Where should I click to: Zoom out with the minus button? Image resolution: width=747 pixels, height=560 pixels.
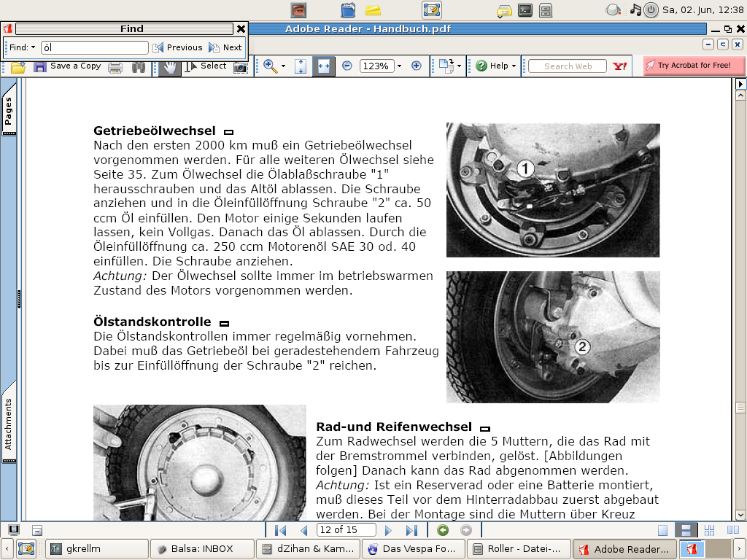click(347, 66)
